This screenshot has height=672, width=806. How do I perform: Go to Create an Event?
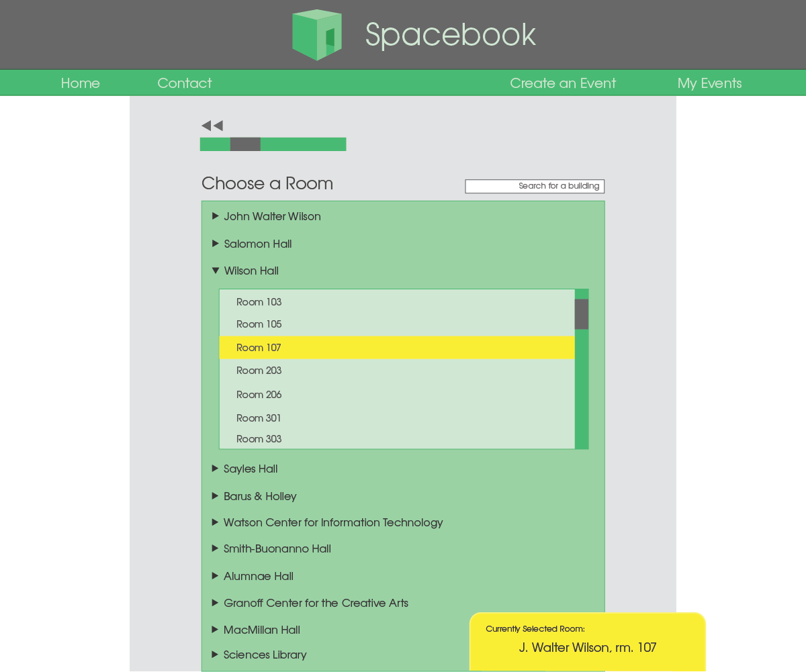pyautogui.click(x=563, y=83)
